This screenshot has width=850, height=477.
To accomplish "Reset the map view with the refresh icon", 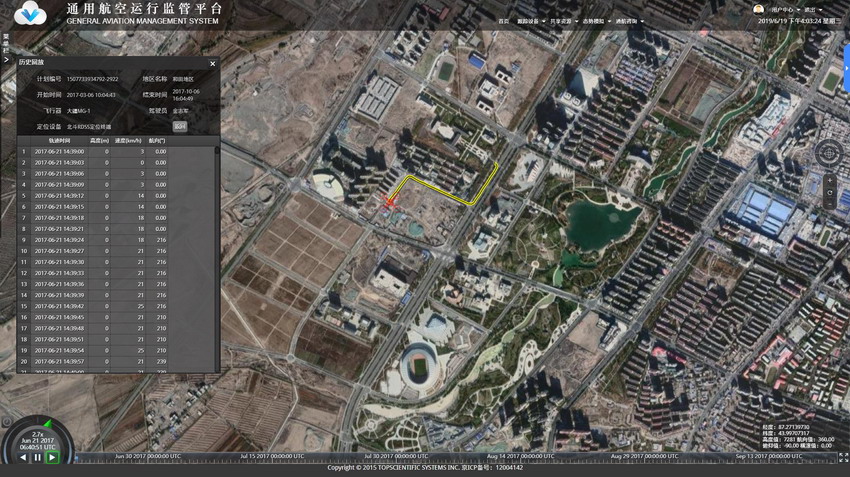I will click(829, 192).
